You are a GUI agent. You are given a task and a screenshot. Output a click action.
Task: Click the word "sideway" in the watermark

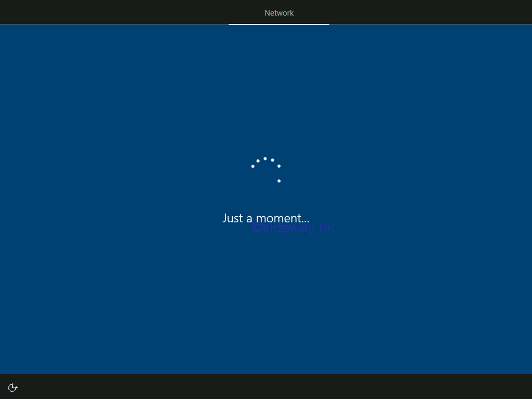(x=290, y=227)
